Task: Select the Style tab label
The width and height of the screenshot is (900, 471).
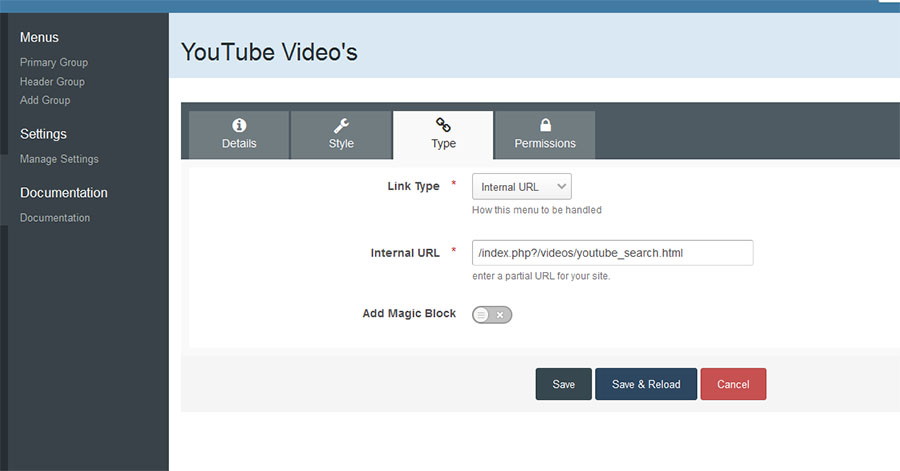Action: pyautogui.click(x=341, y=144)
